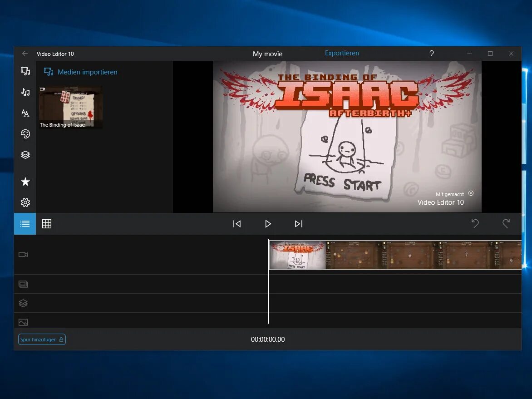Select The Binding of Isaac media thumbnail
This screenshot has width=532, height=399.
tap(70, 107)
